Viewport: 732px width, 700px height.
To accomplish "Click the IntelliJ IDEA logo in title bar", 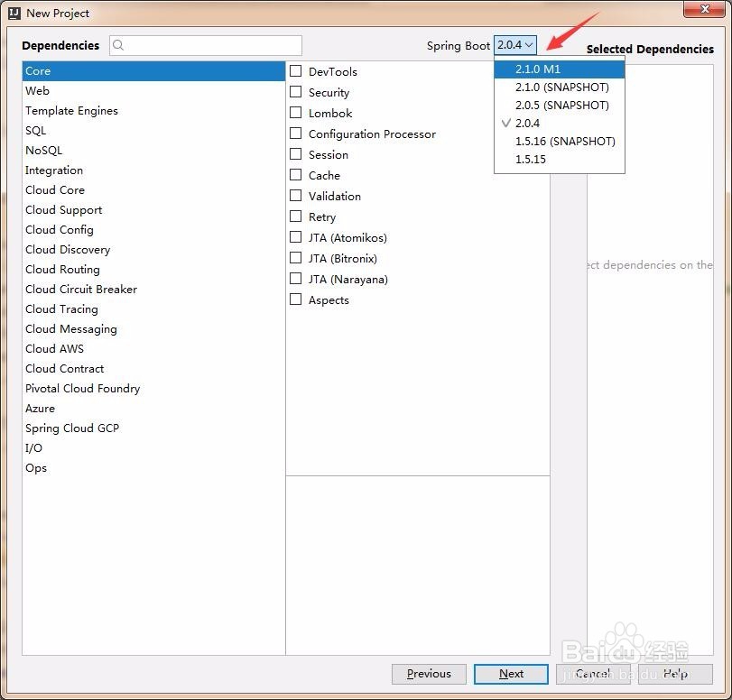I will pos(14,13).
